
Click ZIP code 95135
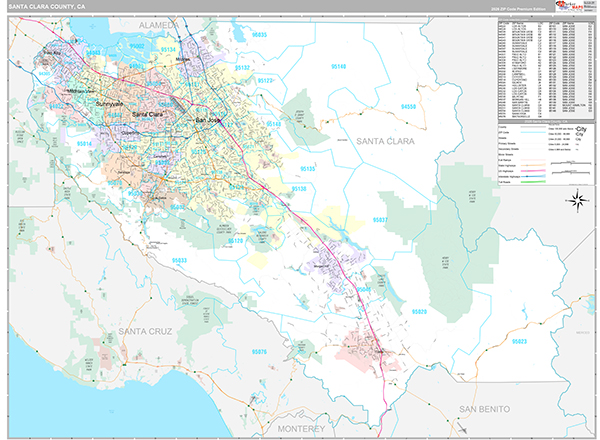click(x=308, y=169)
